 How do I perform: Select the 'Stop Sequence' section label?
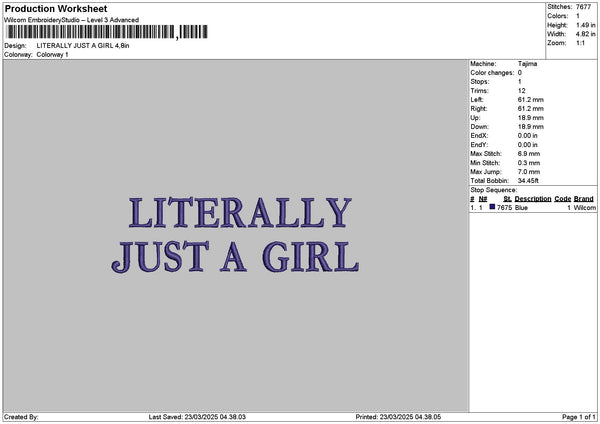(494, 189)
